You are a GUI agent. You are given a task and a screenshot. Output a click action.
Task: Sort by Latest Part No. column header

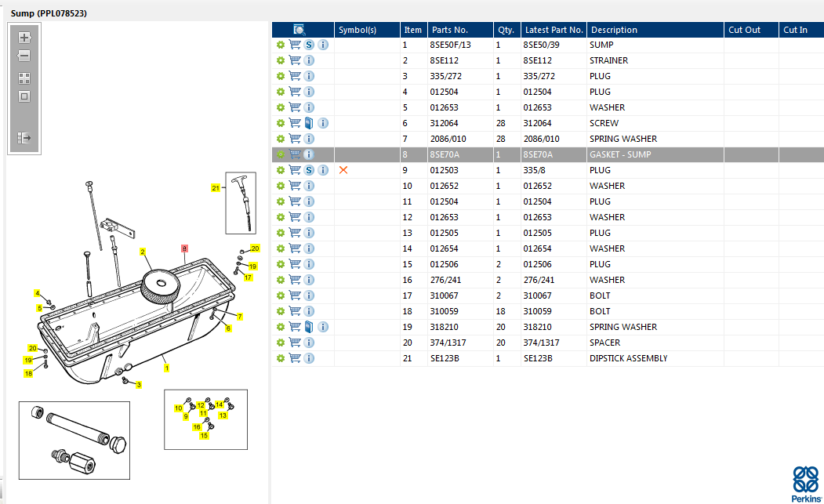coord(554,30)
